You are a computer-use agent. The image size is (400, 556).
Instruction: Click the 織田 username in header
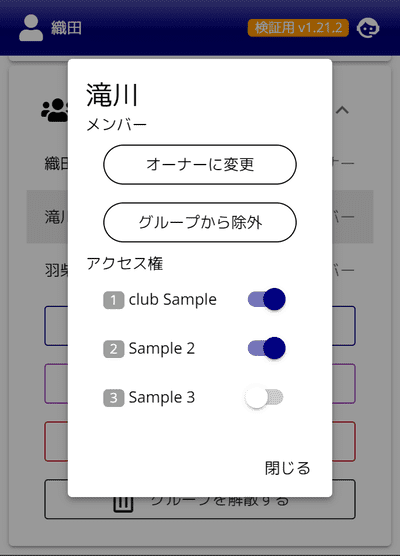click(x=66, y=28)
